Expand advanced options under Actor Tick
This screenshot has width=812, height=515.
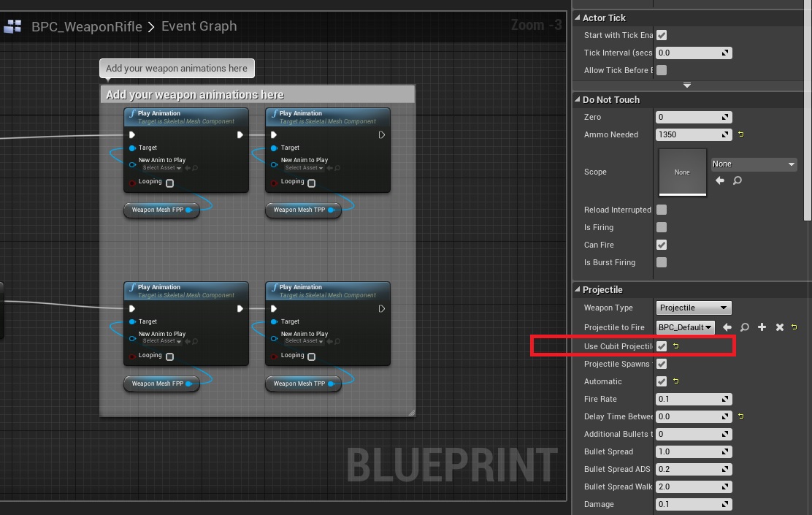pyautogui.click(x=686, y=85)
